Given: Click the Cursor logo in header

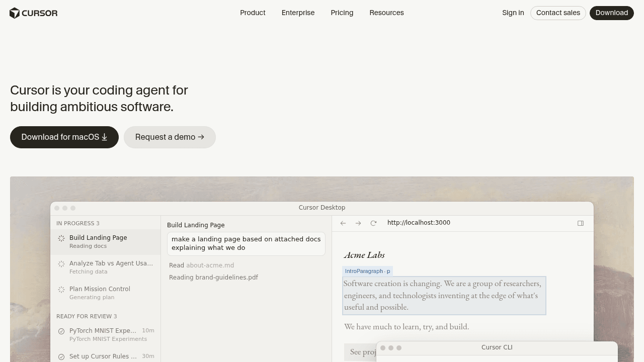Looking at the screenshot, I should coord(34,13).
